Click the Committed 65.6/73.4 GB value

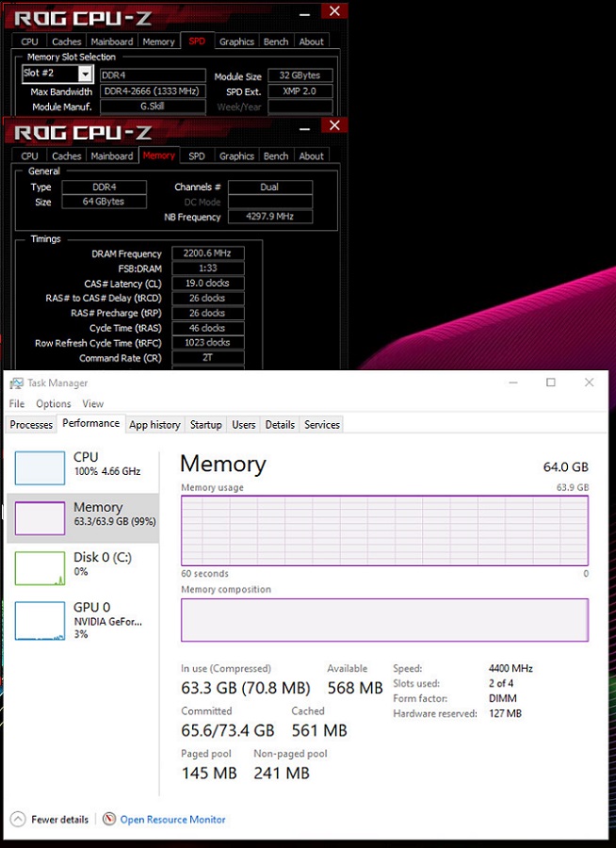[228, 730]
